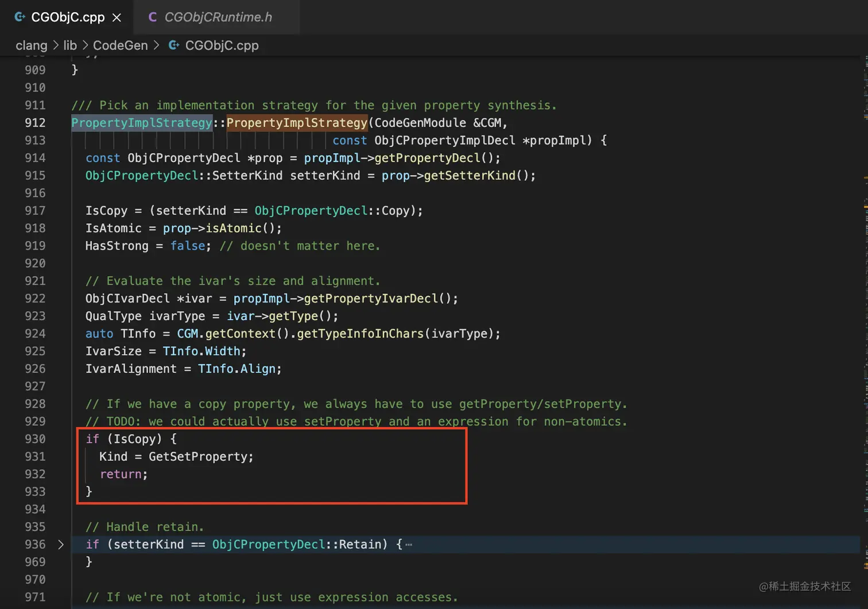Viewport: 868px width, 609px height.
Task: Open the lib breadcrumb dropdown
Action: [x=70, y=45]
